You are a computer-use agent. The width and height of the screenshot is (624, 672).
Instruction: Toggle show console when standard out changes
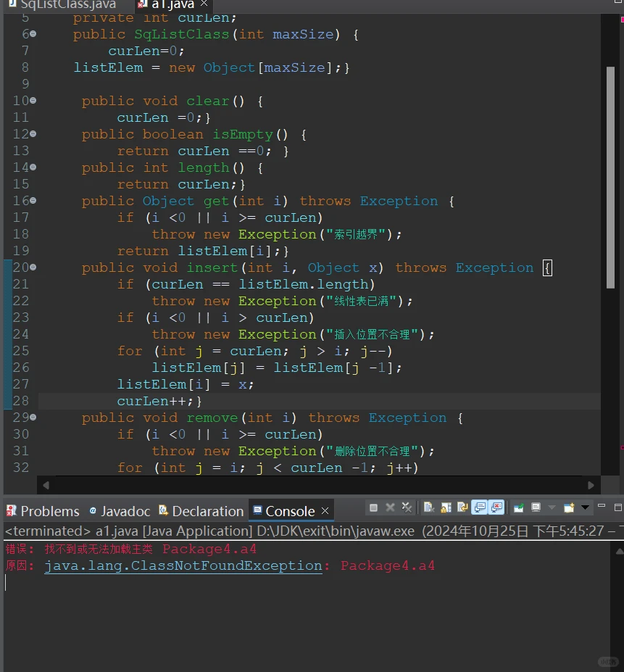pos(480,507)
